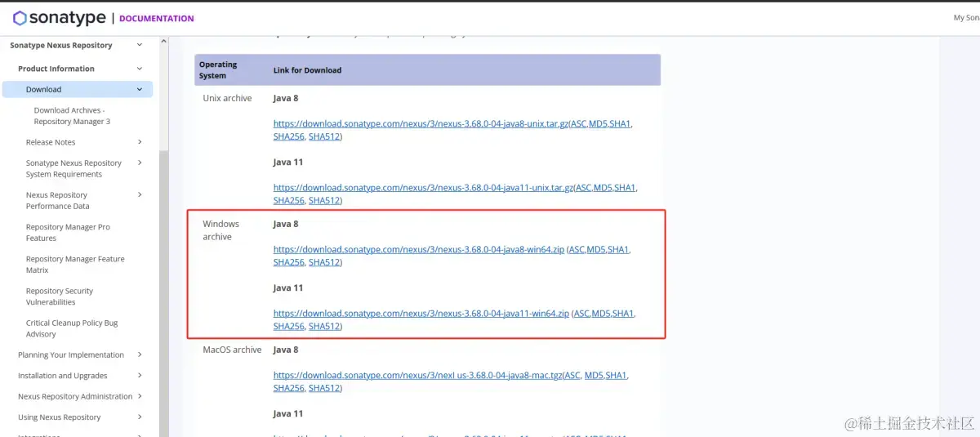Click the 'Link for Download' table header
This screenshot has width=980, height=437.
(x=307, y=70)
